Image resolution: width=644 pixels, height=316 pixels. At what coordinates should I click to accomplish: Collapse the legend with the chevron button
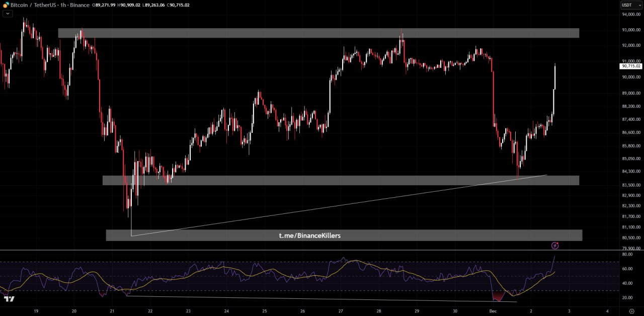(8, 14)
